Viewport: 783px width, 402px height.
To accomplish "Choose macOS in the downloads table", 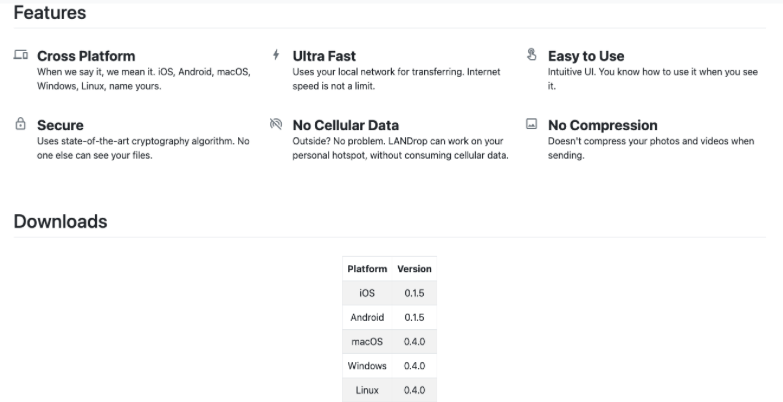I will click(367, 341).
